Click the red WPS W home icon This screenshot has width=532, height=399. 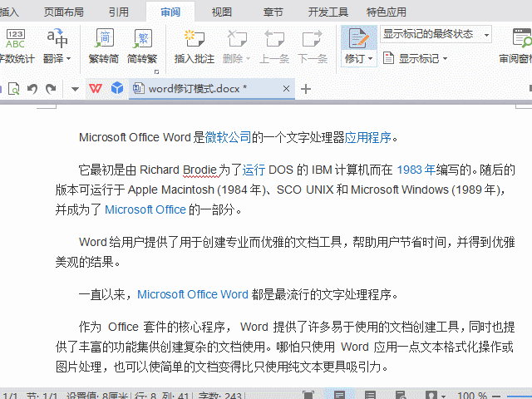pyautogui.click(x=96, y=89)
